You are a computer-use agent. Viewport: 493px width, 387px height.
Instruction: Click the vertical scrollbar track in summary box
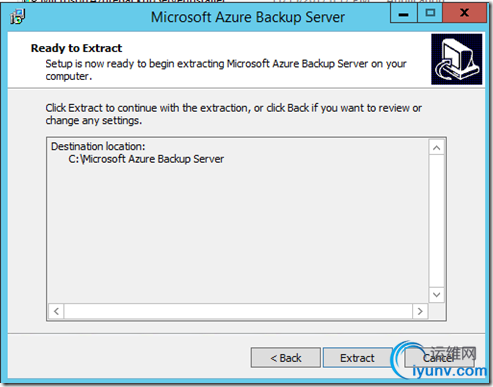437,221
